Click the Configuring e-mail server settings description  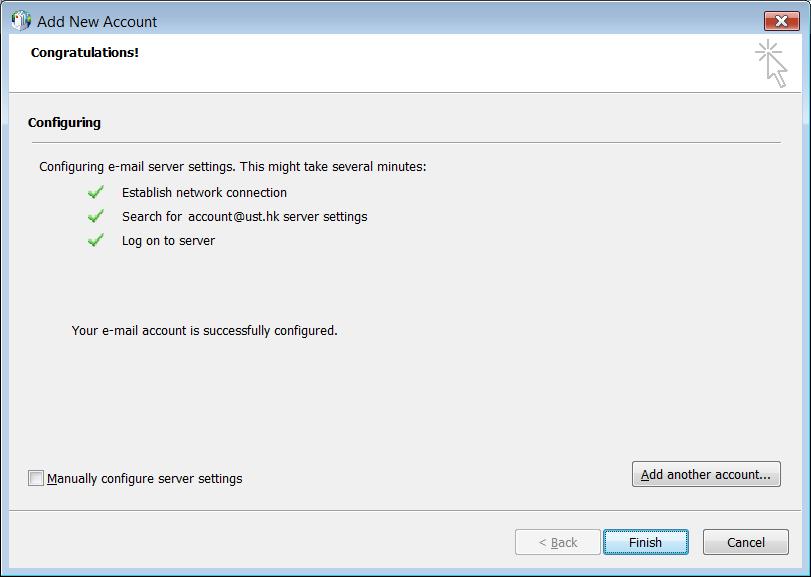(232, 167)
